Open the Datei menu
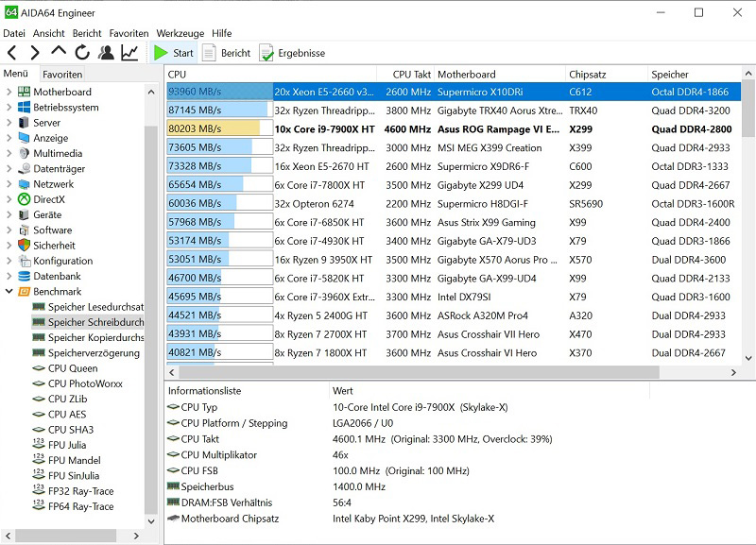Image resolution: width=756 pixels, height=545 pixels. click(14, 33)
